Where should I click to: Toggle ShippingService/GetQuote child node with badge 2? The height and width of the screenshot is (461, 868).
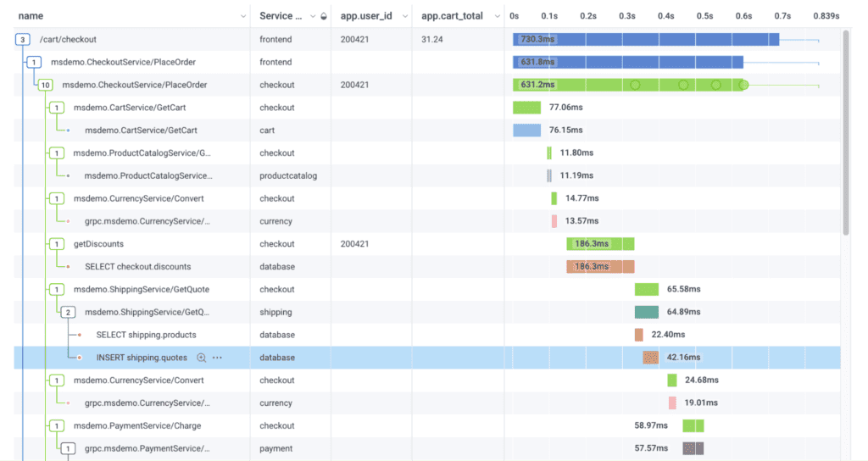[x=68, y=312]
